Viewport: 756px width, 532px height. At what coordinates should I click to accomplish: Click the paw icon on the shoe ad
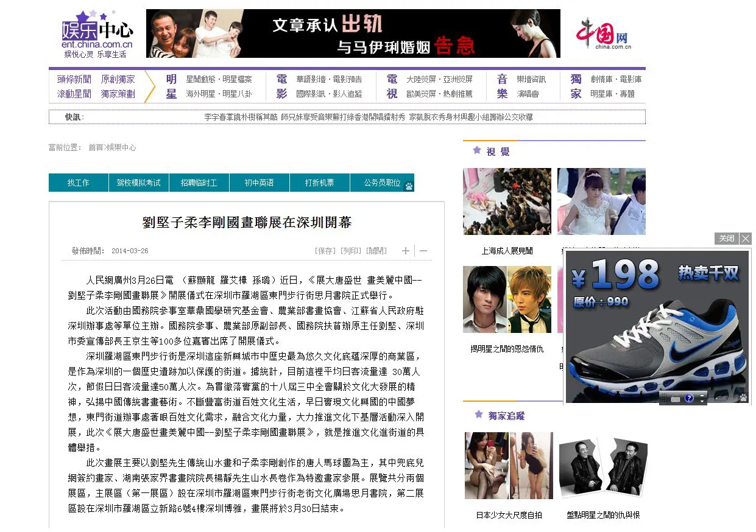743,398
